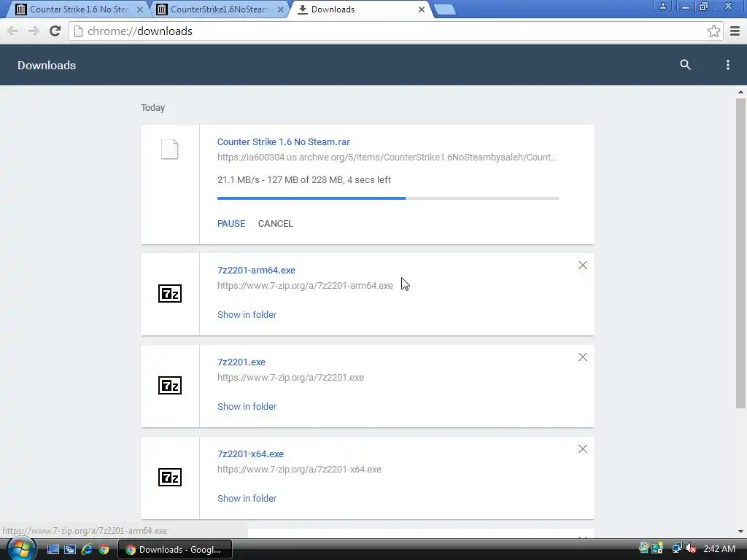
Task: Remove 7z2201-arm64.exe from the list
Action: coord(582,265)
